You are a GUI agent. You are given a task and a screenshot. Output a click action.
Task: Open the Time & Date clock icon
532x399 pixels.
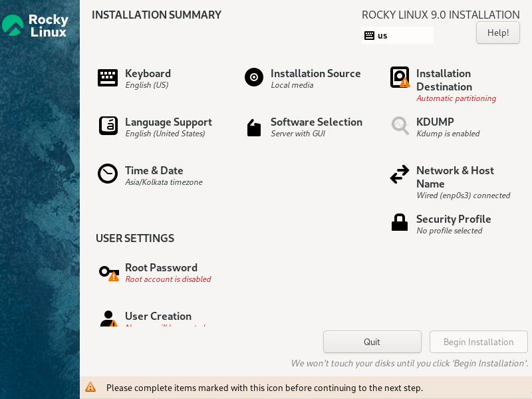pyautogui.click(x=108, y=174)
